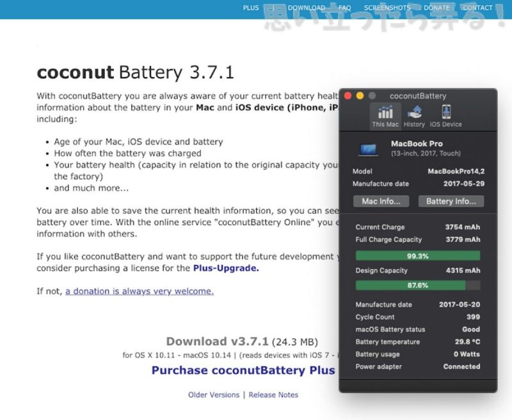Click the MacBook Pro laptop image
Image resolution: width=512 pixels, height=420 pixels.
coord(369,150)
